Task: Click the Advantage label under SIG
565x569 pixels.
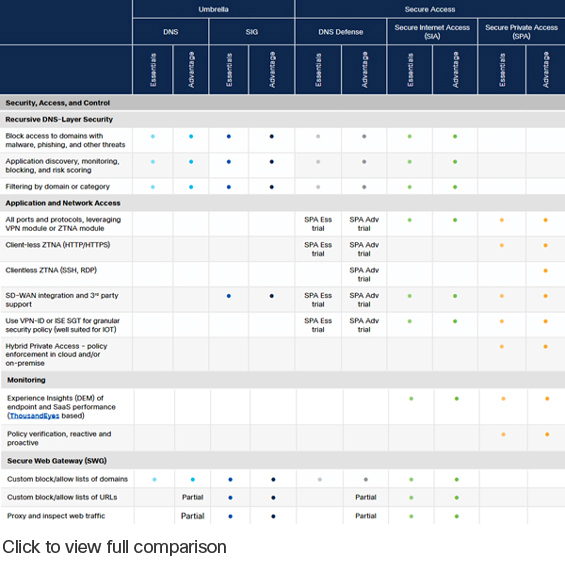Action: click(272, 70)
